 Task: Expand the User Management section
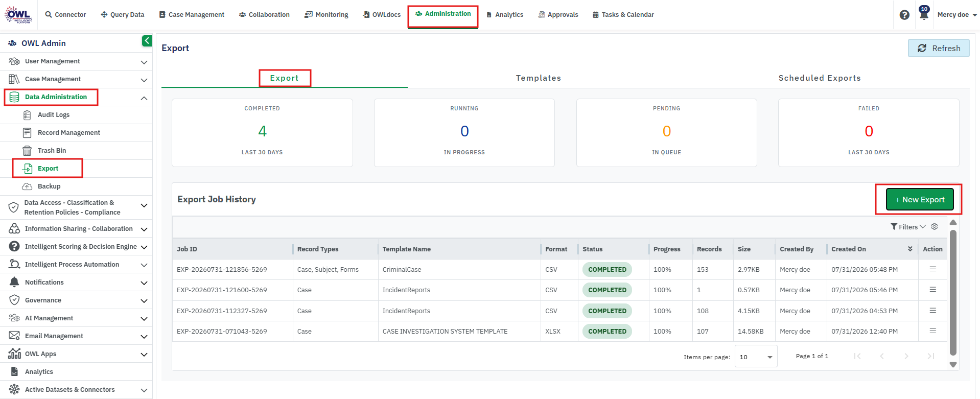tap(76, 61)
